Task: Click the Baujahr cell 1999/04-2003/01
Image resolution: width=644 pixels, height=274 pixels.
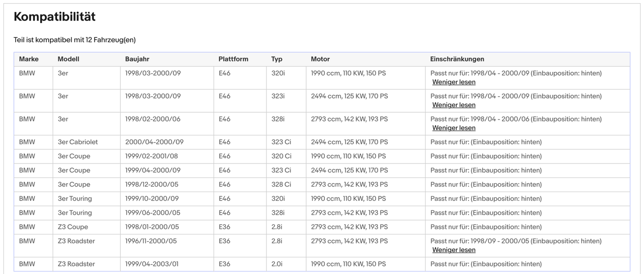Action: point(152,264)
